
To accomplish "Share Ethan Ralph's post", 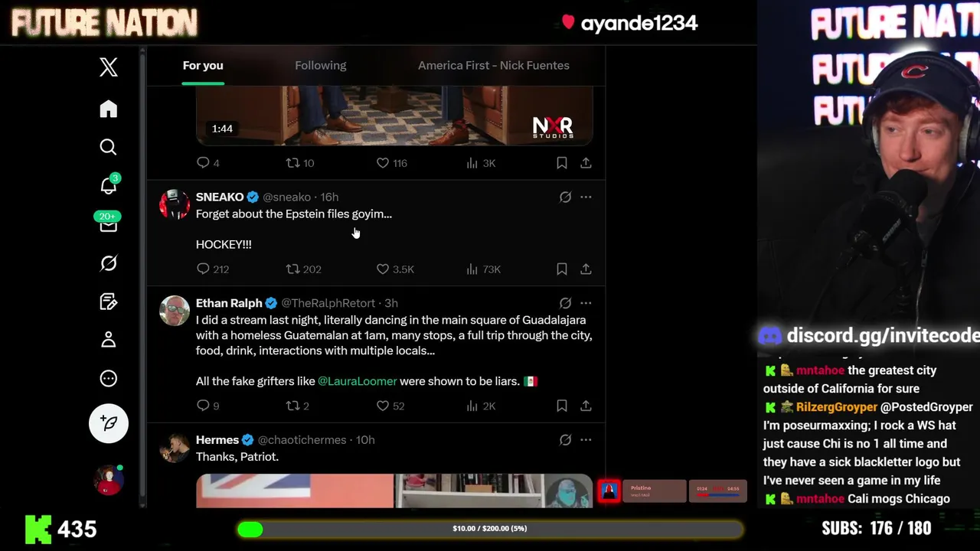I will [x=586, y=406].
